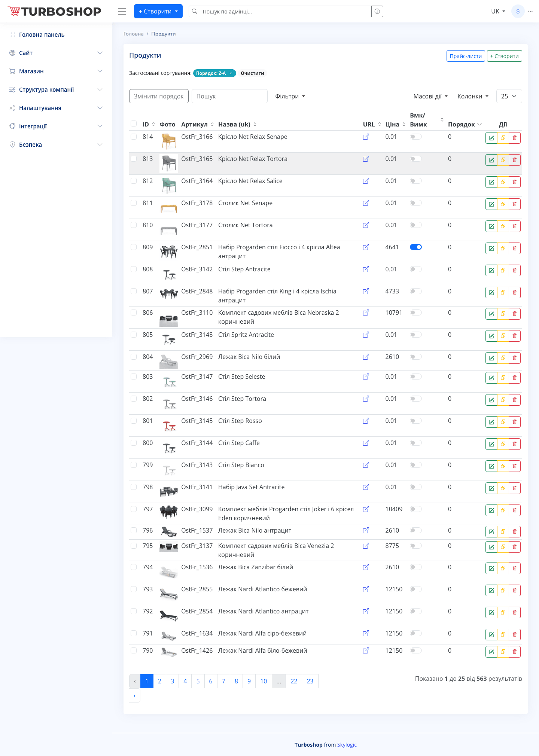Open URL link for product 809 Fiocco set
Screen dimensions: 539x756
[x=366, y=247]
